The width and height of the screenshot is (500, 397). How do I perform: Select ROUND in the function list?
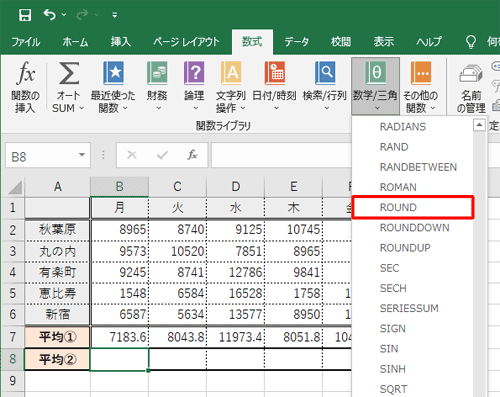tap(413, 207)
